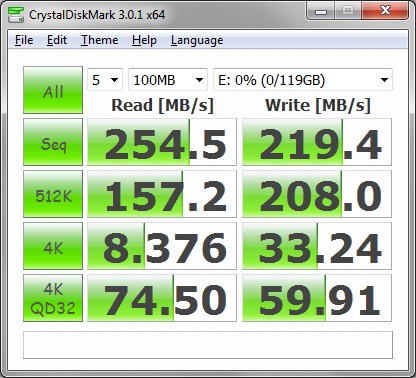The image size is (416, 378).
Task: Click the Seq write result 219.4
Action: tap(317, 142)
